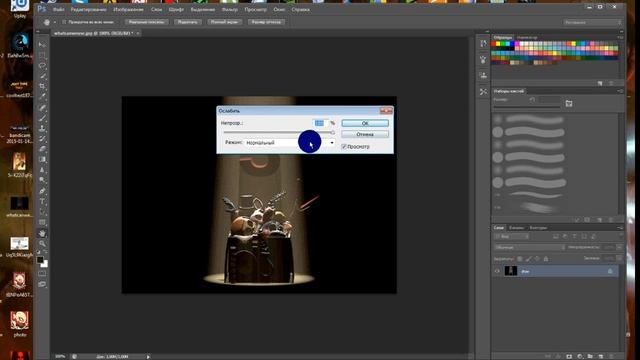Image resolution: width=640 pixels, height=360 pixels.
Task: Open layer blend mode dropdown
Action: [x=529, y=247]
